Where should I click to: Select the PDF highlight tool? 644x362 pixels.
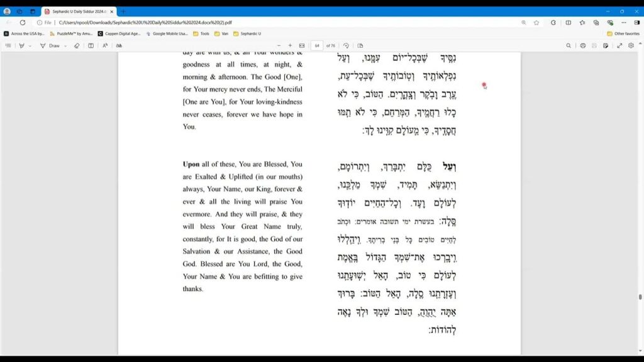tap(22, 45)
